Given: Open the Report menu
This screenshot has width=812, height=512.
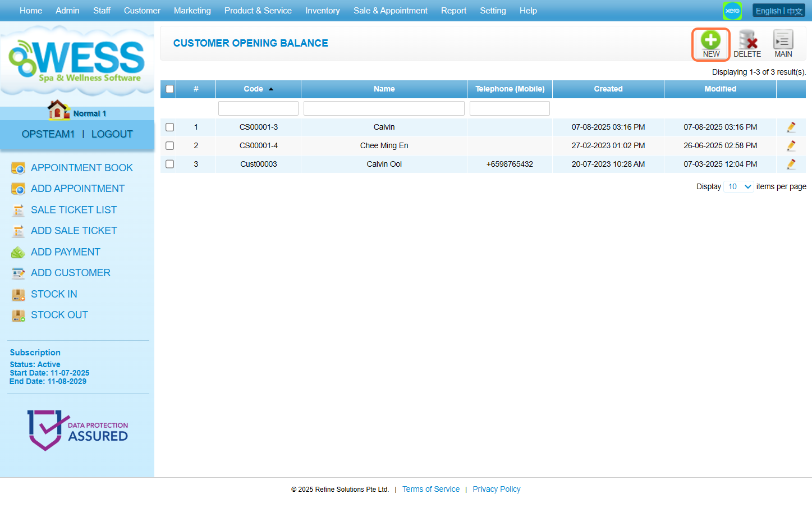Looking at the screenshot, I should pos(453,11).
